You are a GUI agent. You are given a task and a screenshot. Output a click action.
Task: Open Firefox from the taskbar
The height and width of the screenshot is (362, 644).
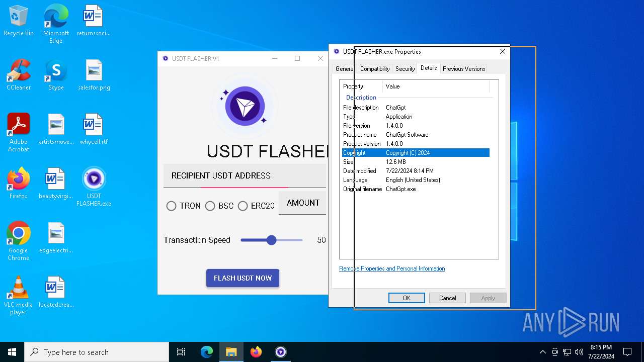click(256, 352)
